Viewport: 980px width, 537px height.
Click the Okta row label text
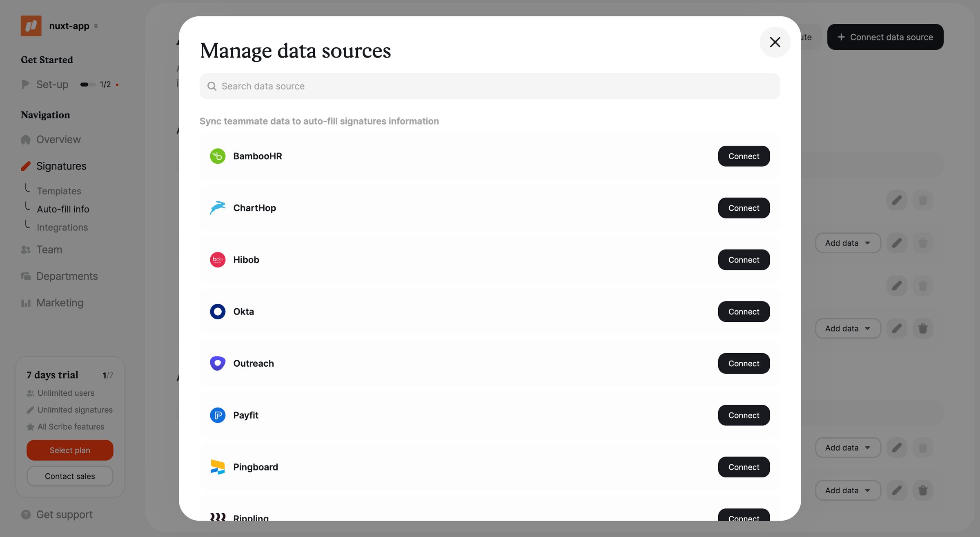[243, 312]
